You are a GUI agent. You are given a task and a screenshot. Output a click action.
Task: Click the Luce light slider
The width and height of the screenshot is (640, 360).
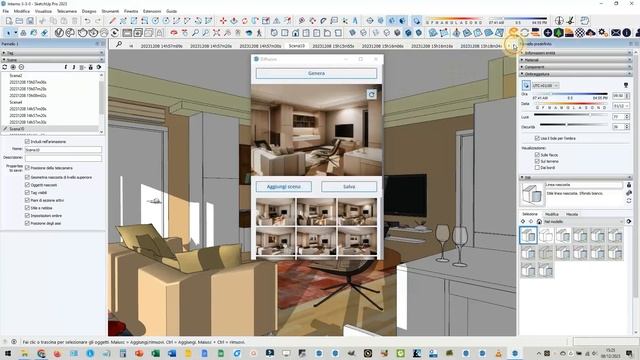pos(571,115)
